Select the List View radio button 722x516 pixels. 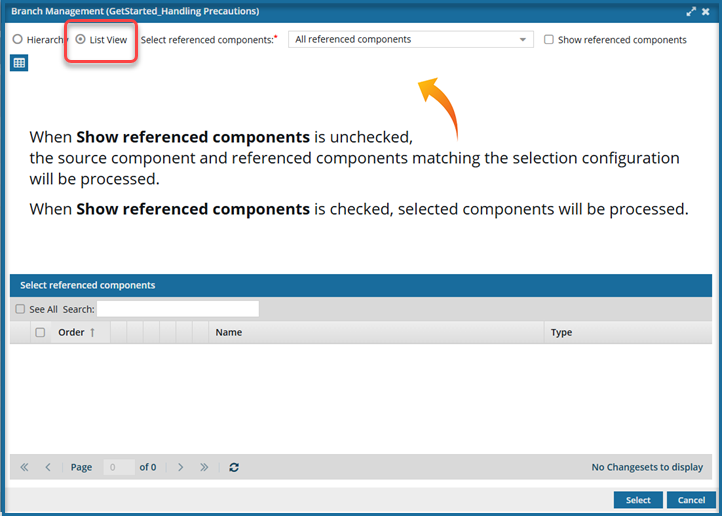(81, 40)
